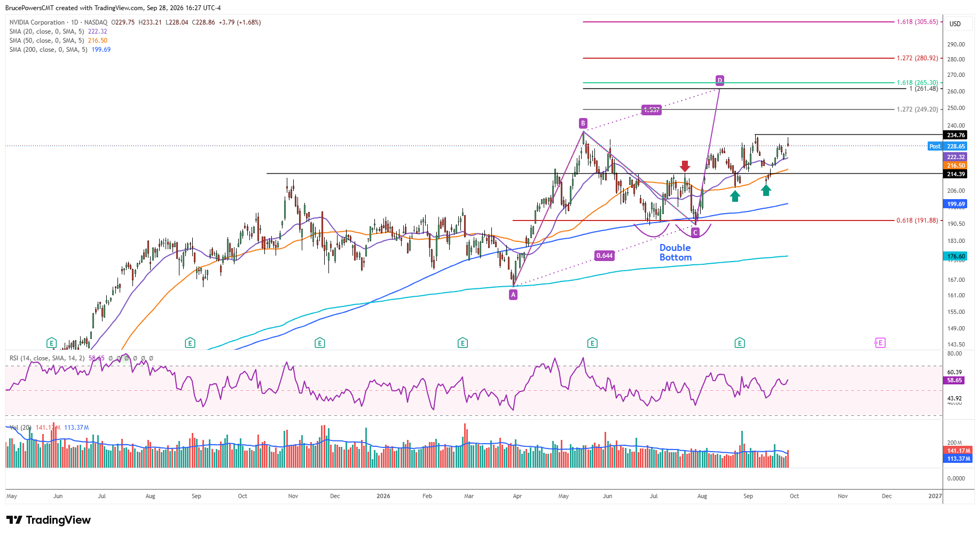The height and width of the screenshot is (536, 980).
Task: Click the left green up arrow
Action: 735,196
